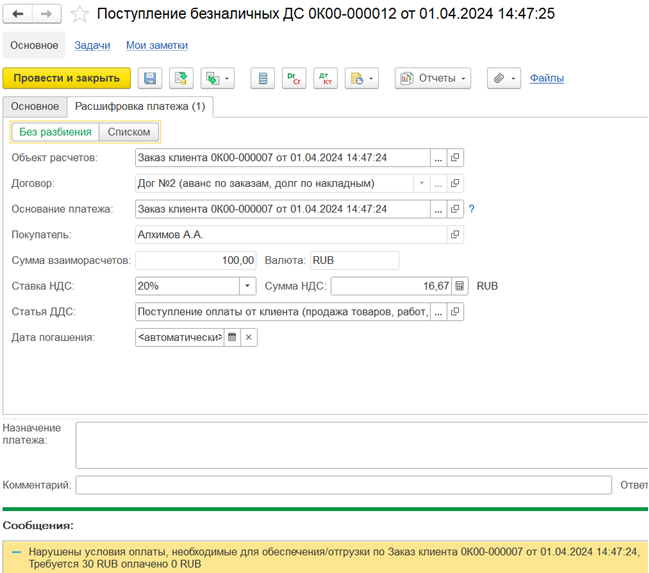Open the calculator icon in Сумма НДС field
Image resolution: width=649 pixels, height=573 pixels.
(x=459, y=286)
